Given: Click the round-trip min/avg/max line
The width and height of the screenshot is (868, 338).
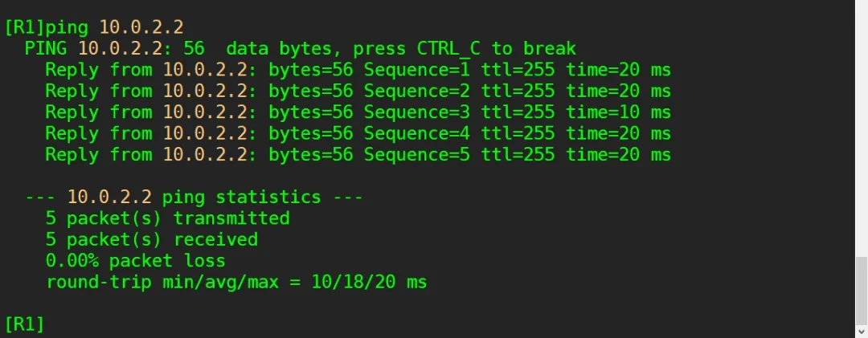Looking at the screenshot, I should pos(236,282).
